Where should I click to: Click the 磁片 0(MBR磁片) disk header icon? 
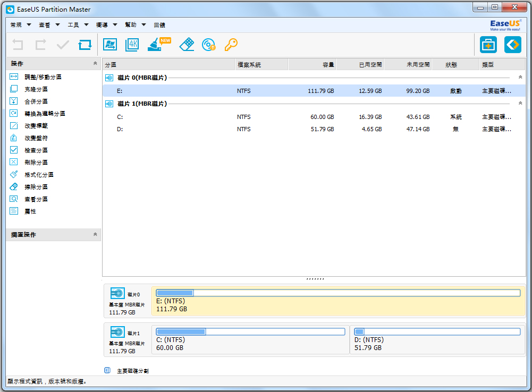point(109,78)
